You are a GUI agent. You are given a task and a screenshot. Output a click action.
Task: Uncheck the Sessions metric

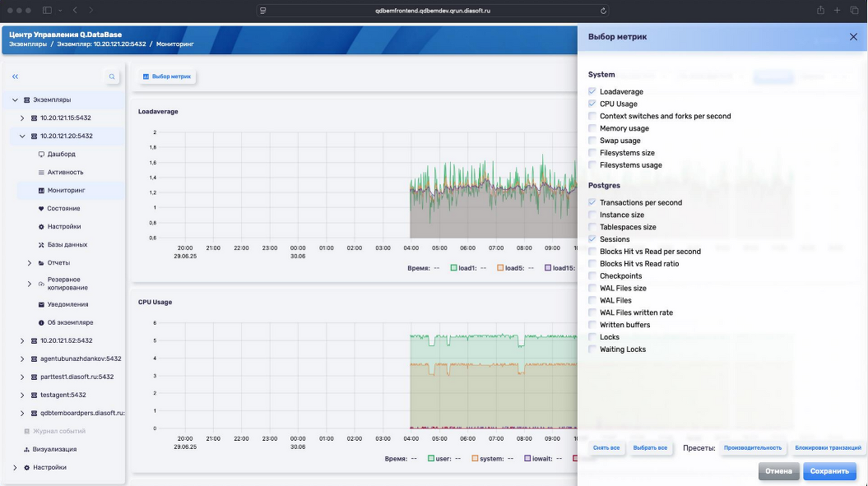point(592,239)
